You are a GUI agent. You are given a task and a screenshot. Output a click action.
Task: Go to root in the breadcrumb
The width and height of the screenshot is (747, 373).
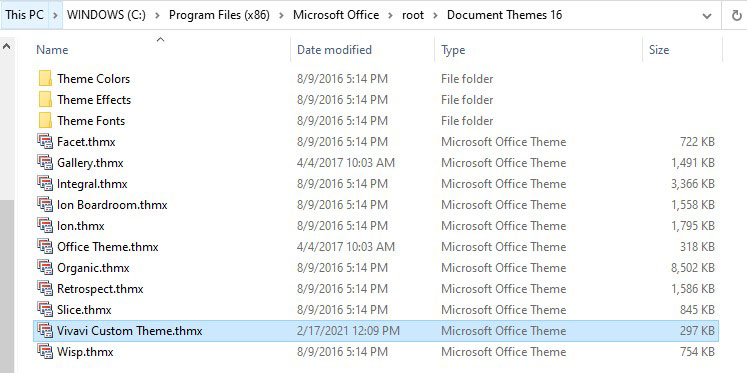[413, 15]
